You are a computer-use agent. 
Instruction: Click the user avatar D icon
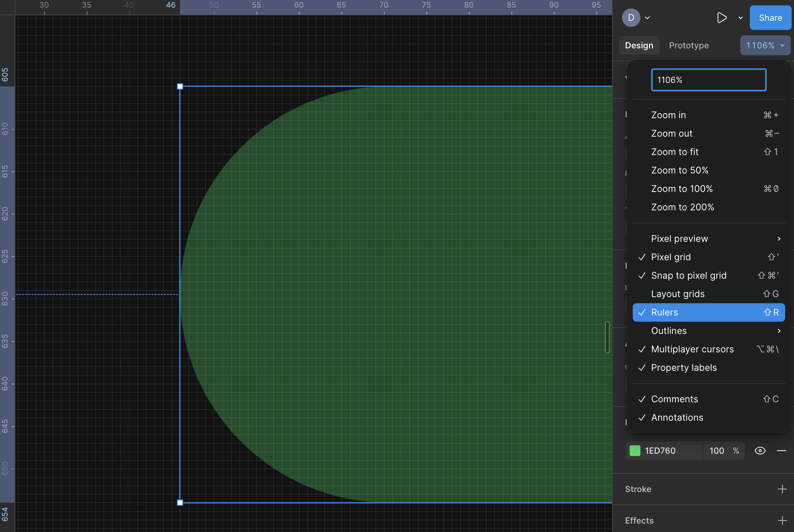631,18
